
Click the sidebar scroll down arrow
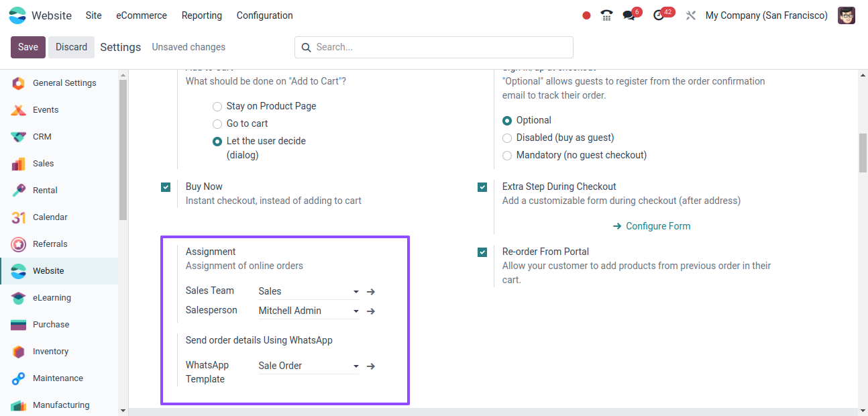123,410
